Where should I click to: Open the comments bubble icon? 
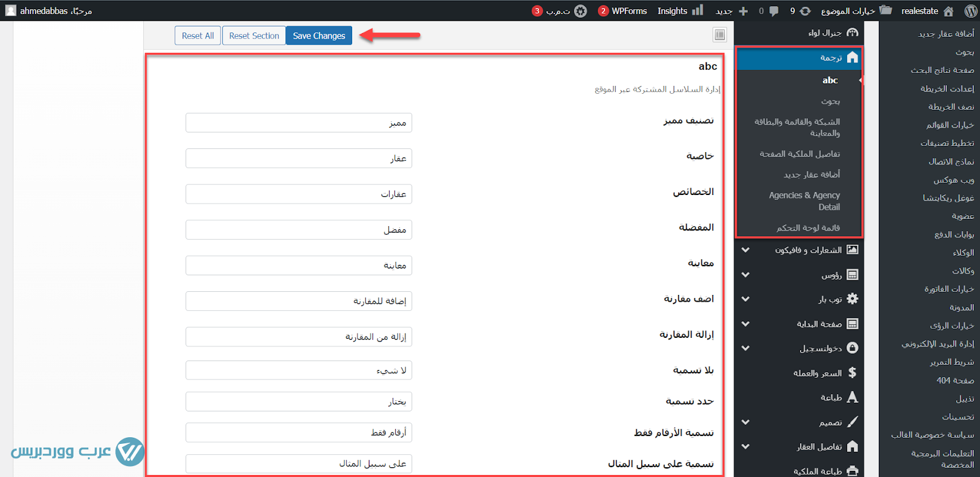coord(774,11)
